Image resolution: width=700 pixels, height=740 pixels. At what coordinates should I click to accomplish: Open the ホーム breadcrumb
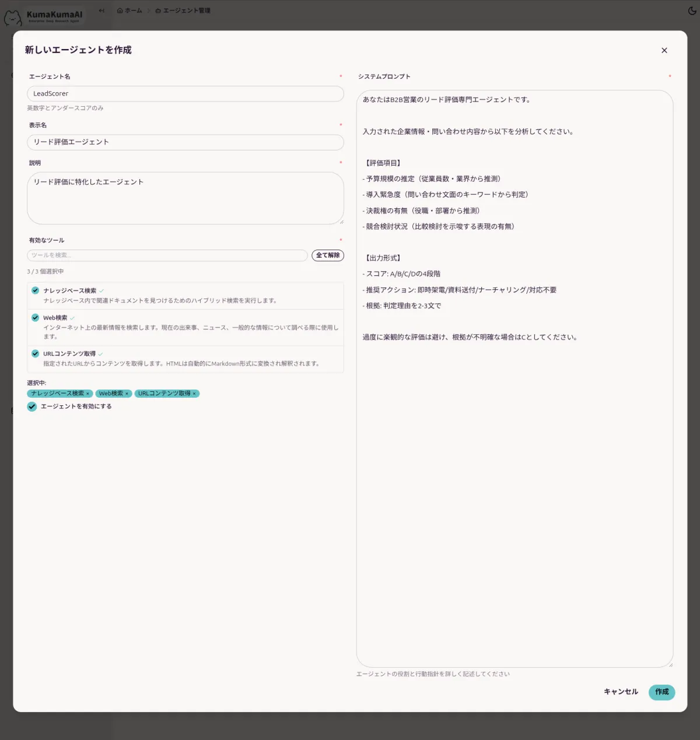pyautogui.click(x=129, y=10)
